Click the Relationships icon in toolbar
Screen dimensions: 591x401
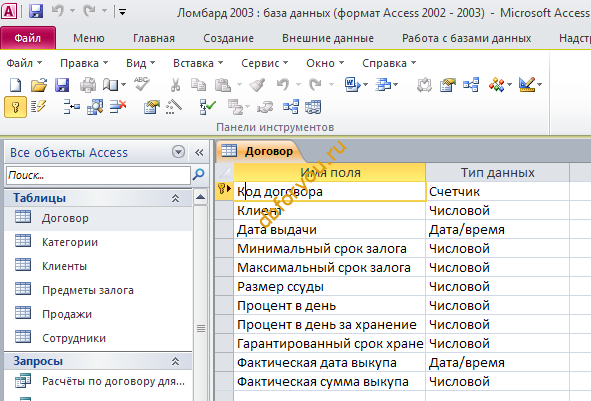tap(471, 85)
